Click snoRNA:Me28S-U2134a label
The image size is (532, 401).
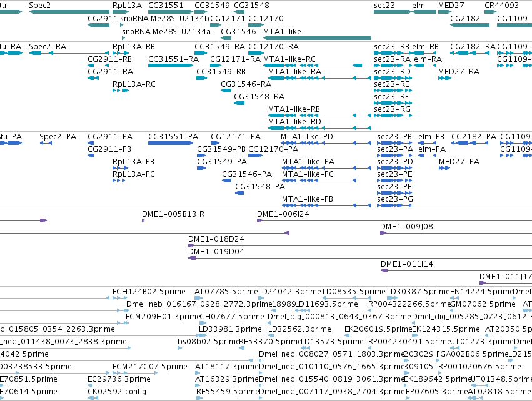(166, 31)
